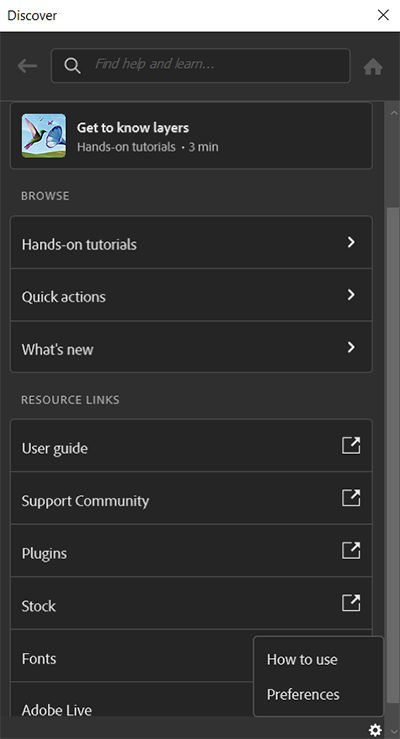Focus the Find help and learn field
The image size is (400, 739).
pos(201,66)
